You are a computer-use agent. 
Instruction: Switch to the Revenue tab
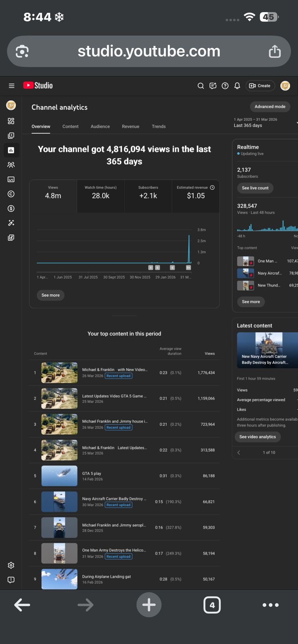click(130, 126)
